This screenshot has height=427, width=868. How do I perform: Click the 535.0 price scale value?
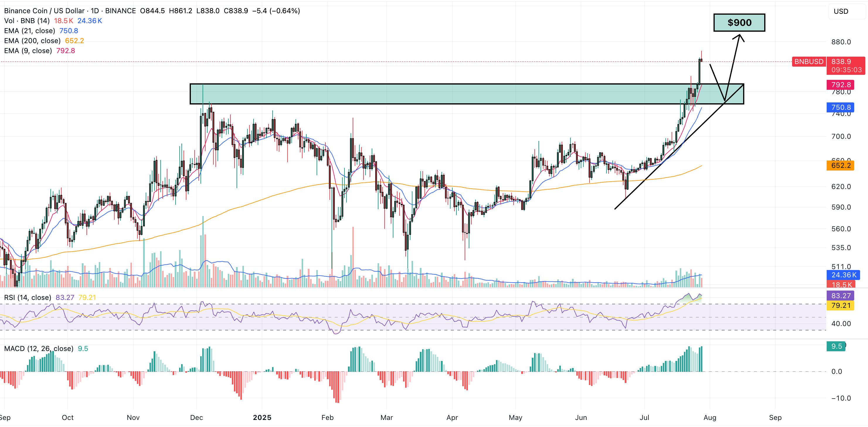click(x=841, y=248)
